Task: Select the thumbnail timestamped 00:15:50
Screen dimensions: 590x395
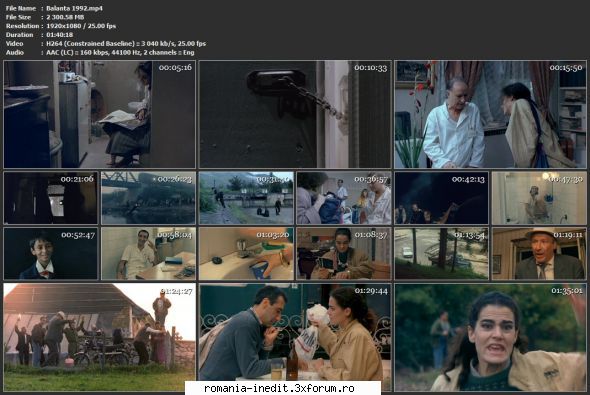Action: click(490, 114)
